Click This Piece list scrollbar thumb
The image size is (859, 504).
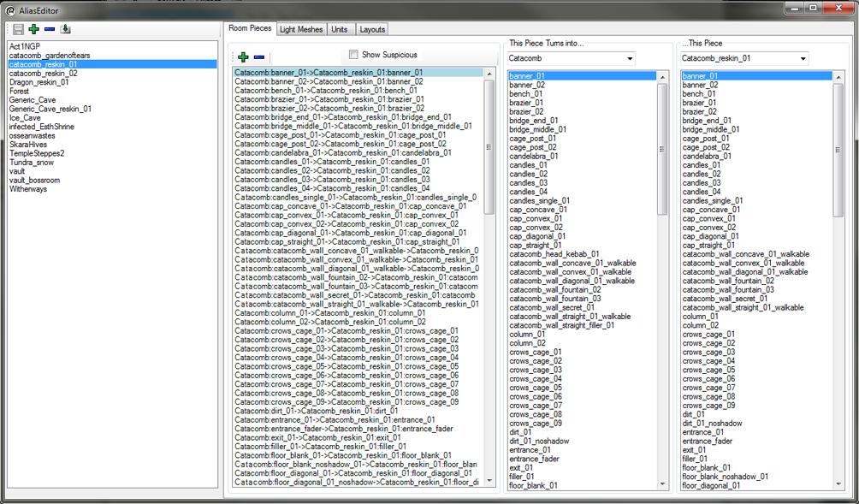pos(838,150)
